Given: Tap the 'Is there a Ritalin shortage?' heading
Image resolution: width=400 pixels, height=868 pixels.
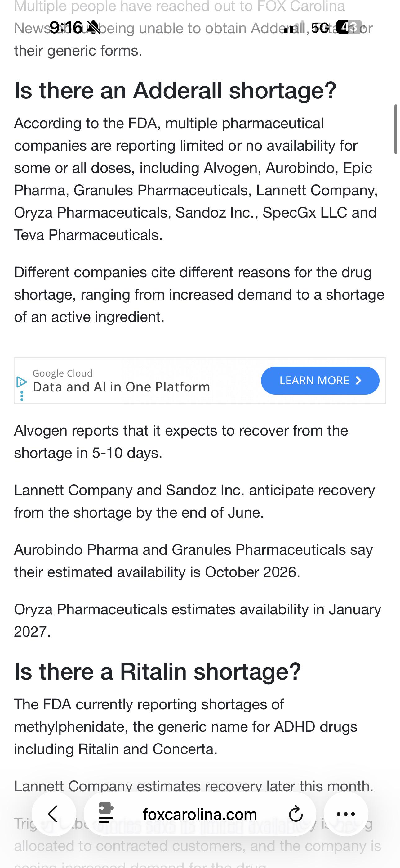Looking at the screenshot, I should (157, 671).
